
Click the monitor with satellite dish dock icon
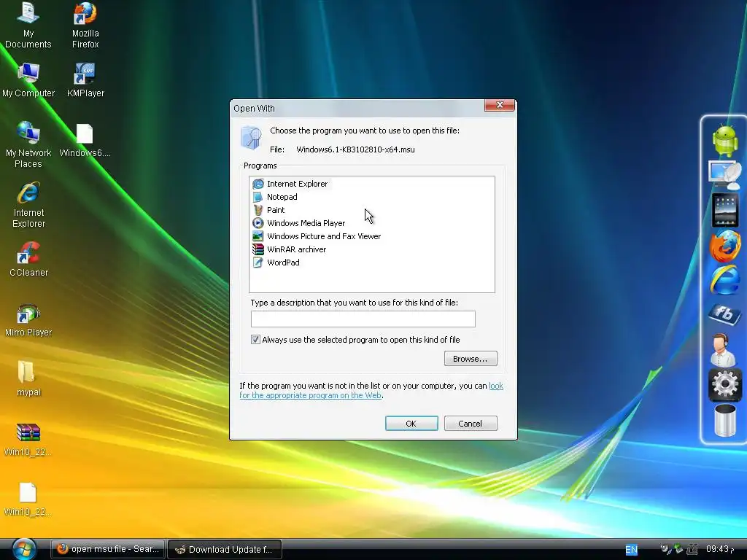(724, 174)
